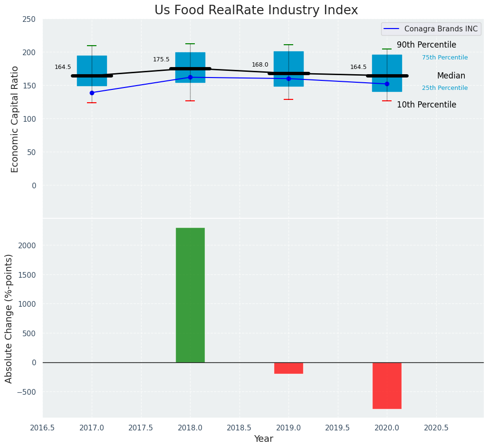Viewport: 489px width, 448px height.
Task: Click the Economic Capital Ratio axis label
Action: pyautogui.click(x=15, y=119)
